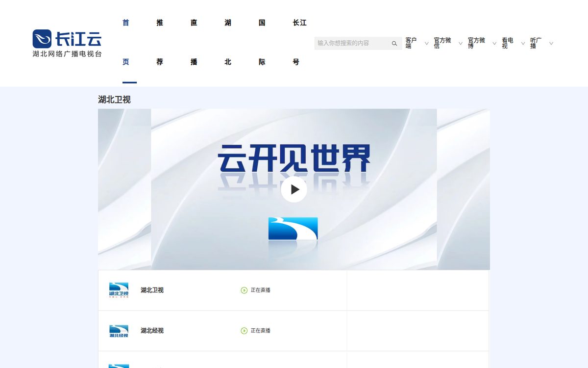Select 湖北卫视 name in the channel list
Image resolution: width=588 pixels, height=368 pixels.
(x=152, y=290)
